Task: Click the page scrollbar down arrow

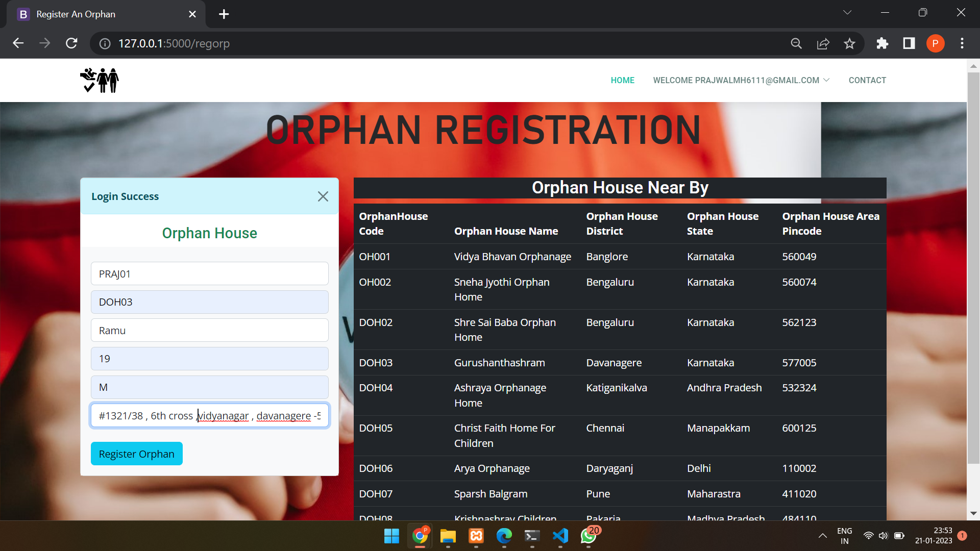Action: [973, 514]
